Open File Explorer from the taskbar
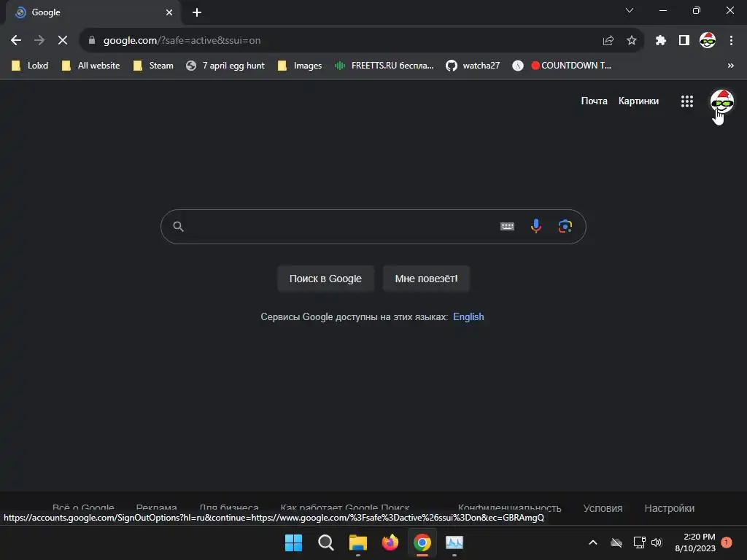 (357, 542)
